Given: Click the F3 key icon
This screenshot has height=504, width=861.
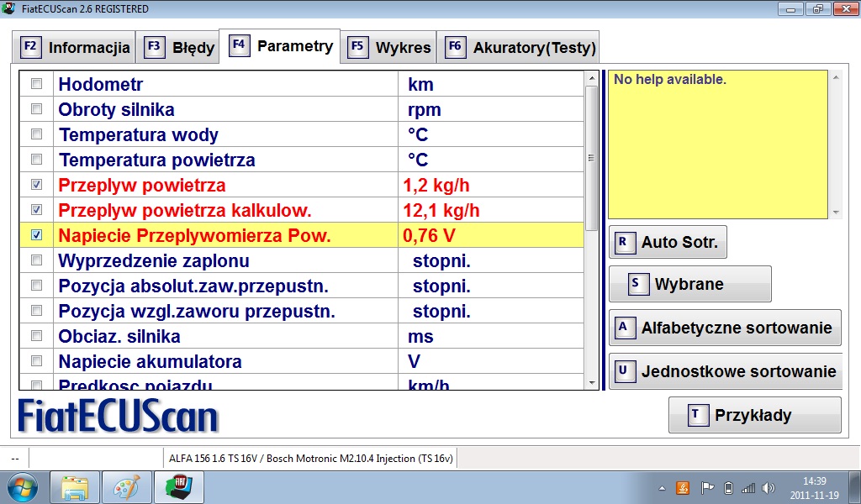Looking at the screenshot, I should [x=155, y=46].
